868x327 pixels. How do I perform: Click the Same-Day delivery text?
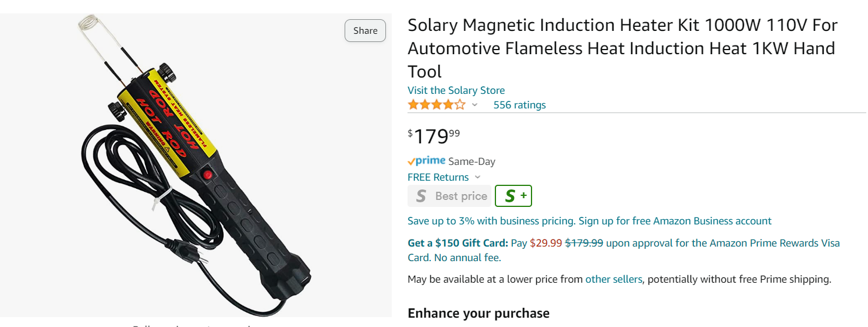(472, 161)
